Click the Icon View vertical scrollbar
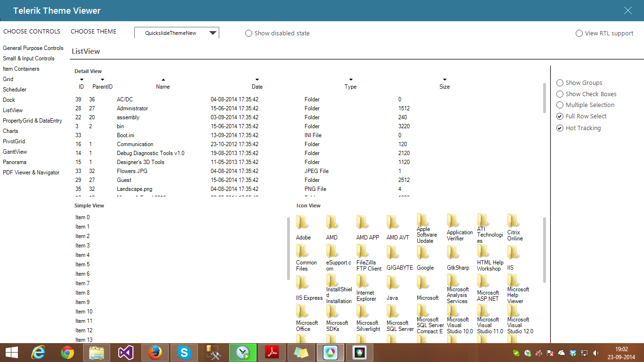 (545, 250)
